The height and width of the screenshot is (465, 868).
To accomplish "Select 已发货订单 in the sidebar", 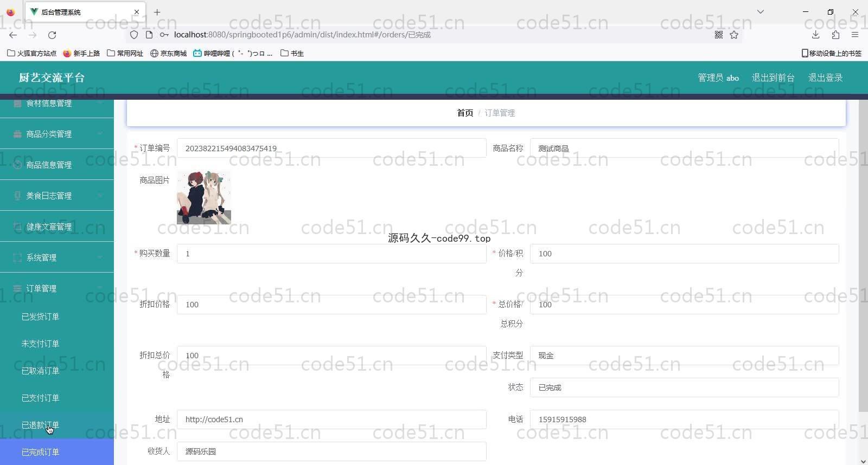I will coord(57,317).
